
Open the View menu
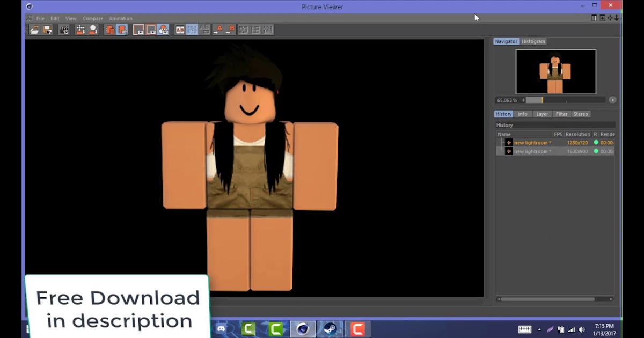[x=71, y=18]
